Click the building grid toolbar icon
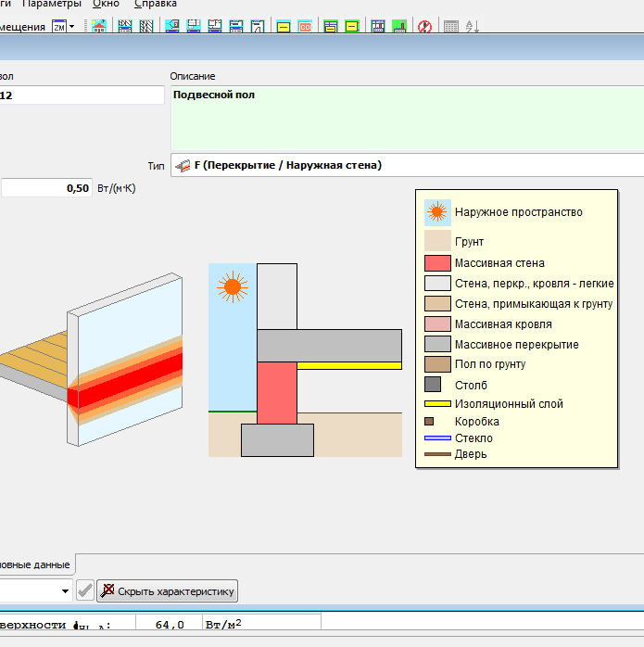This screenshot has width=644, height=647. pyautogui.click(x=378, y=26)
